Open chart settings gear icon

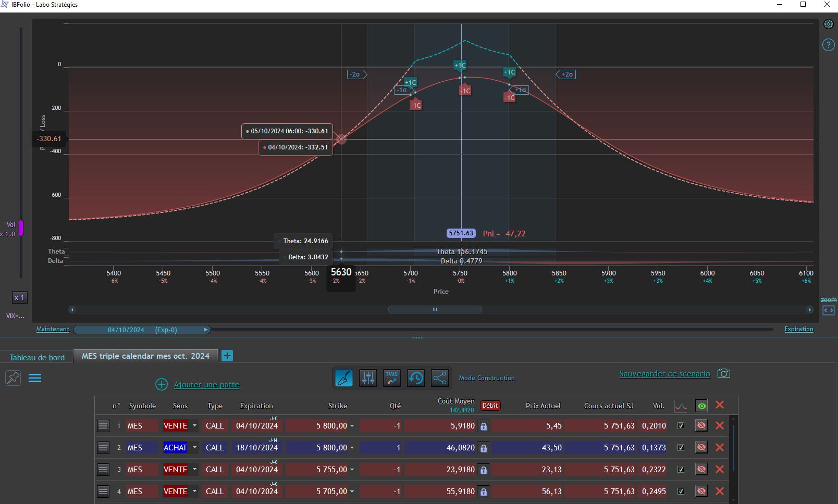[x=828, y=24]
